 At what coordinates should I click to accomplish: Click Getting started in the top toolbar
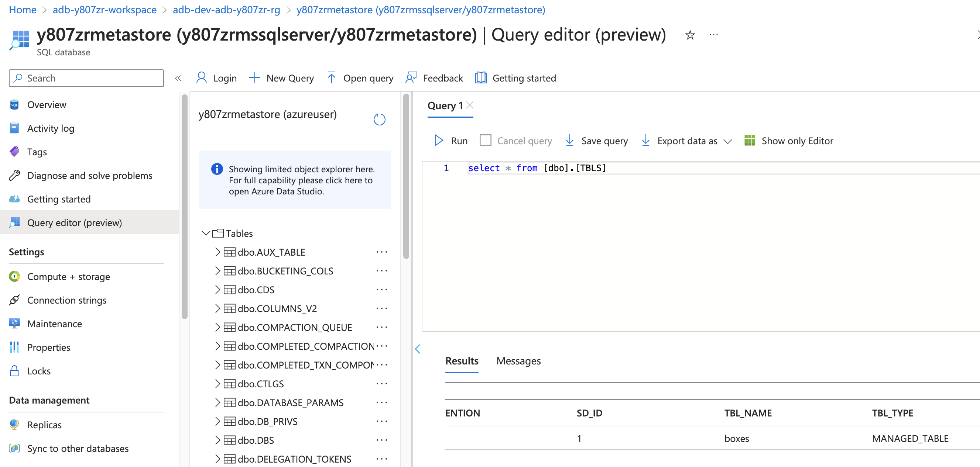[x=515, y=78]
